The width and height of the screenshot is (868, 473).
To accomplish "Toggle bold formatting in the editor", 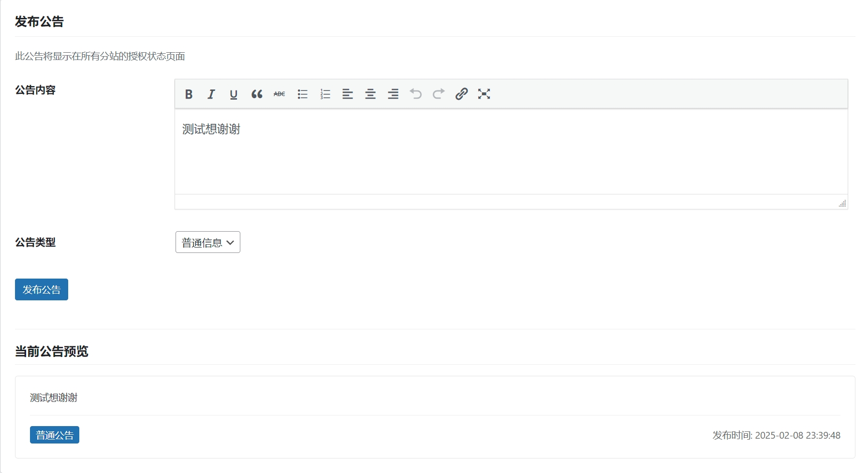I will click(x=189, y=94).
